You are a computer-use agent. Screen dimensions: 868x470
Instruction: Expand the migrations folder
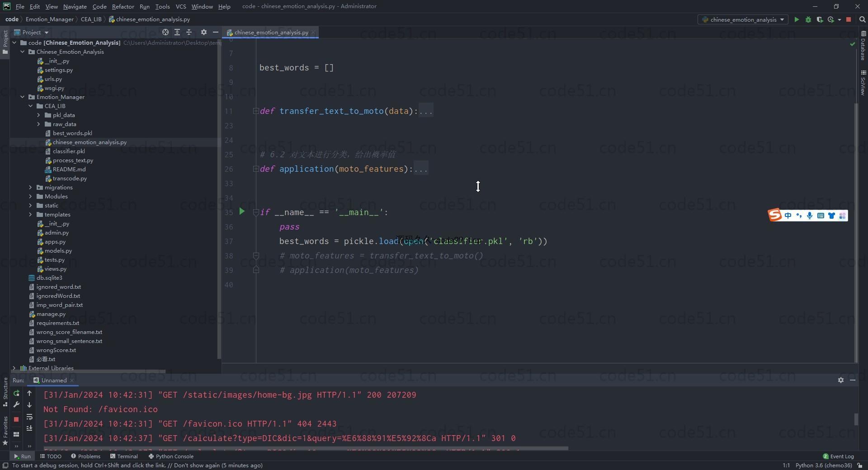coord(30,187)
